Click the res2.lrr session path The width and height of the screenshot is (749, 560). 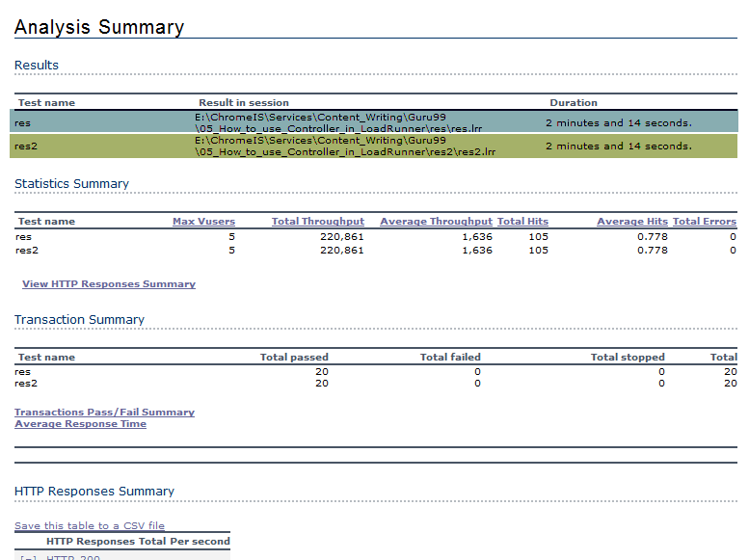tap(344, 147)
